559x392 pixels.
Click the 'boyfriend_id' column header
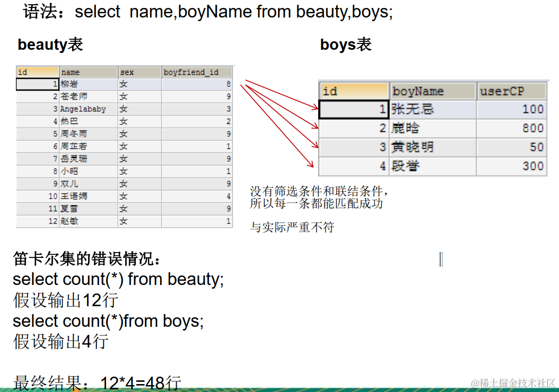(x=197, y=72)
